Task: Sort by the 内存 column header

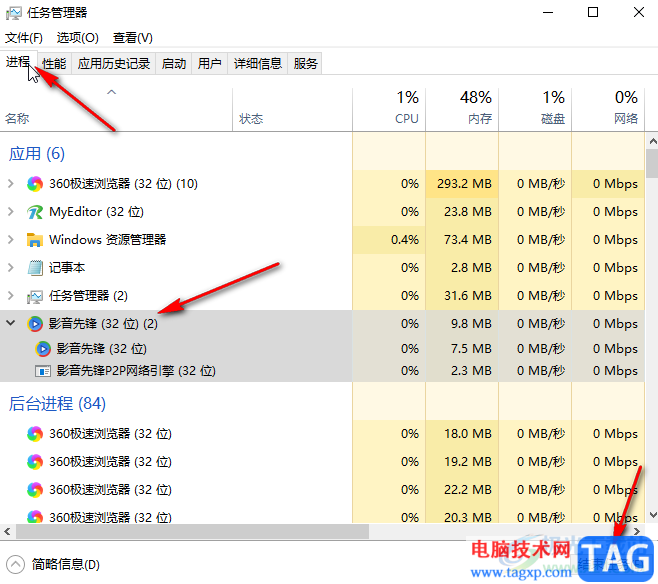Action: pos(462,110)
